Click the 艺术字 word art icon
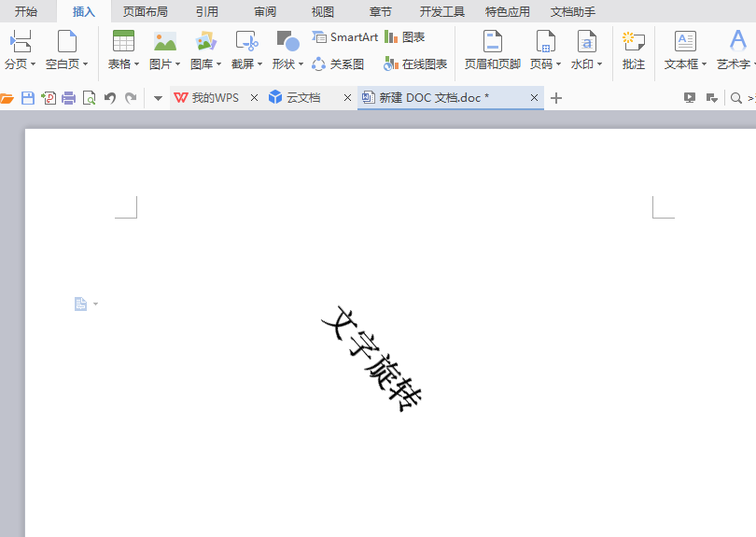This screenshot has height=537, width=756. point(737,40)
